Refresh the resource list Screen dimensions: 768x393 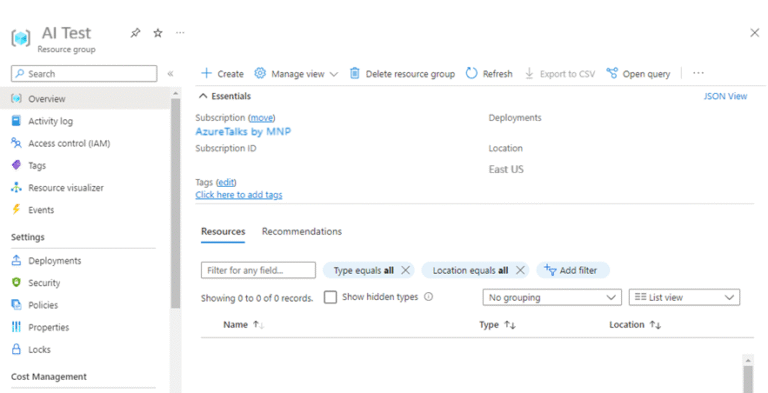[x=489, y=74]
